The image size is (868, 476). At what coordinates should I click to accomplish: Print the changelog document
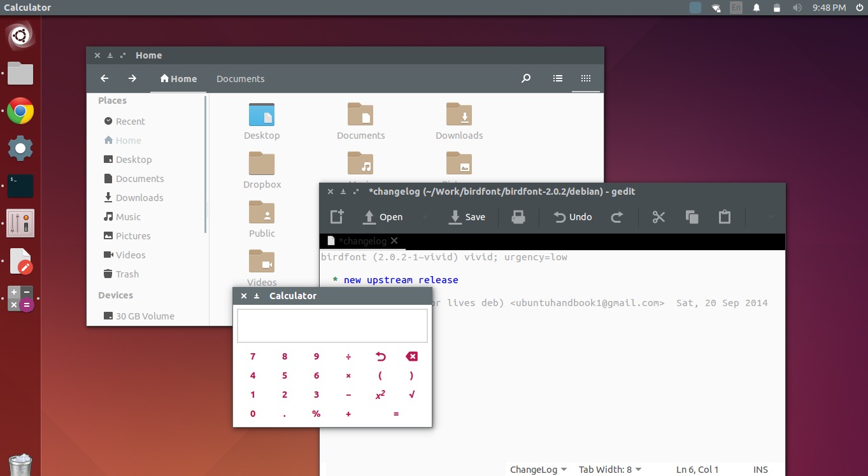(x=518, y=217)
